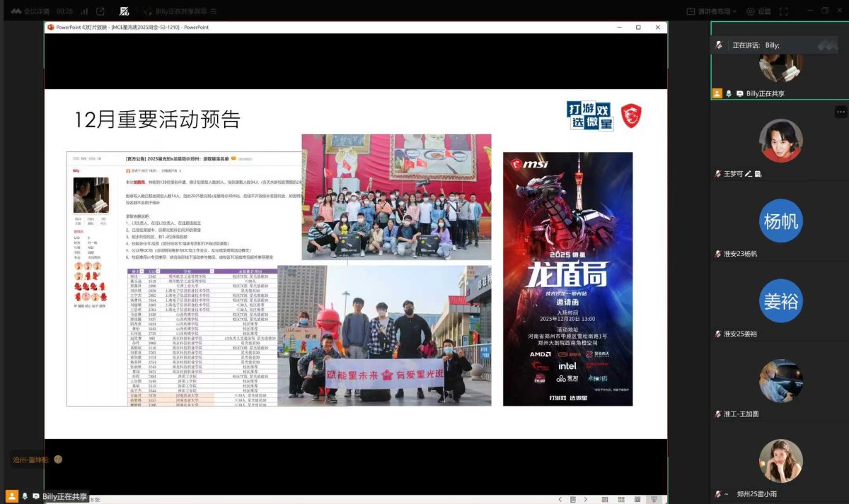The width and height of the screenshot is (849, 504).
Task: Toggle the annotation-disabled icon in top bar
Action: 124,11
